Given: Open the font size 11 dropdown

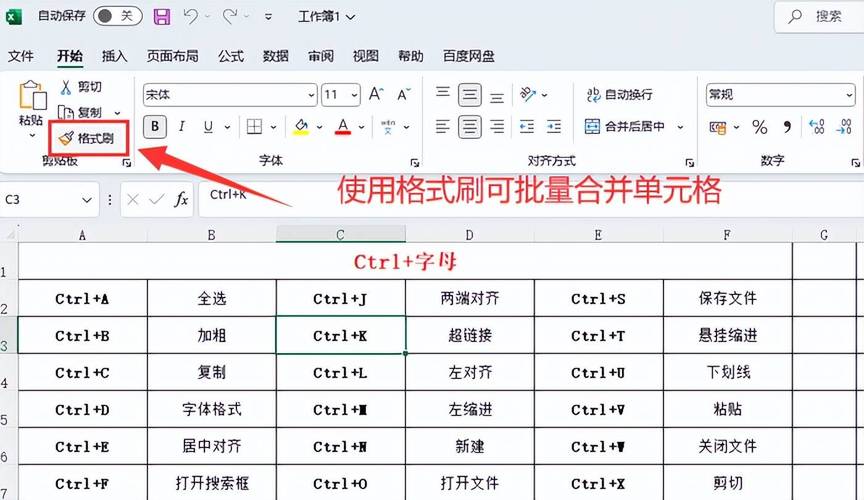Looking at the screenshot, I should tap(354, 95).
